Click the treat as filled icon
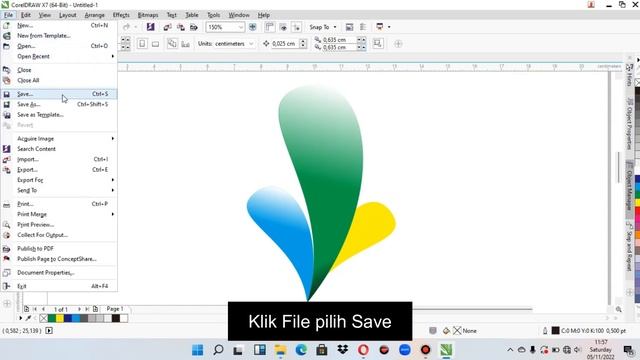This screenshot has height=360, width=640. (378, 43)
